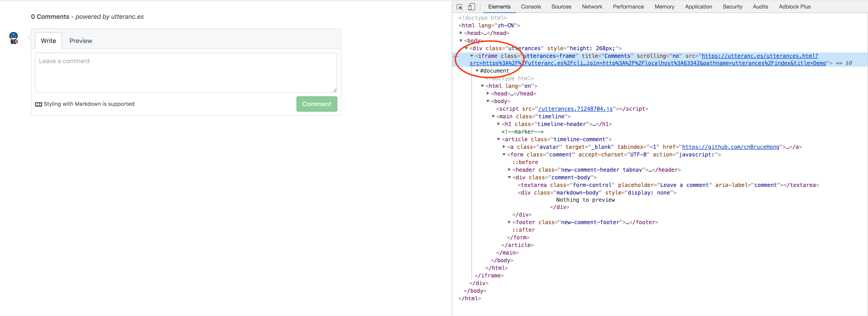Expand the h1 timeline-header node

click(499, 124)
